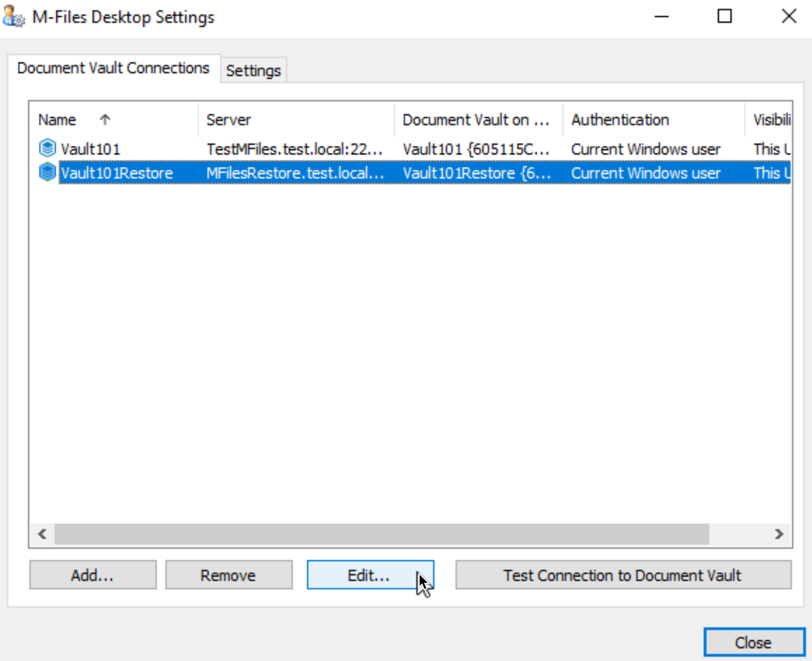Open Edit... for the selected vault
The image size is (812, 661).
click(371, 575)
